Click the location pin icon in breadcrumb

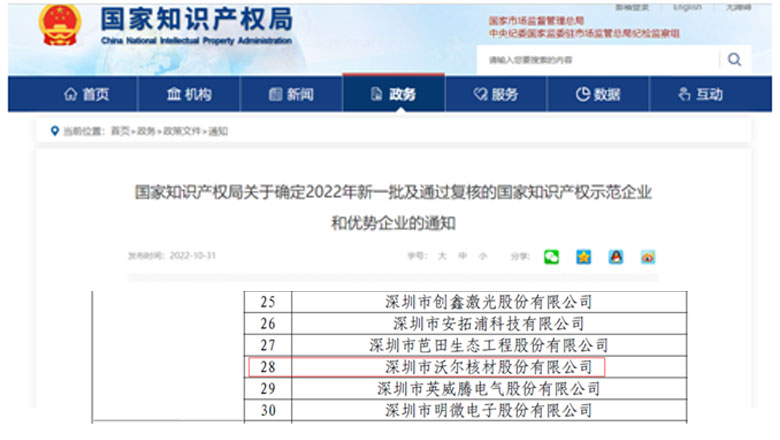54,131
